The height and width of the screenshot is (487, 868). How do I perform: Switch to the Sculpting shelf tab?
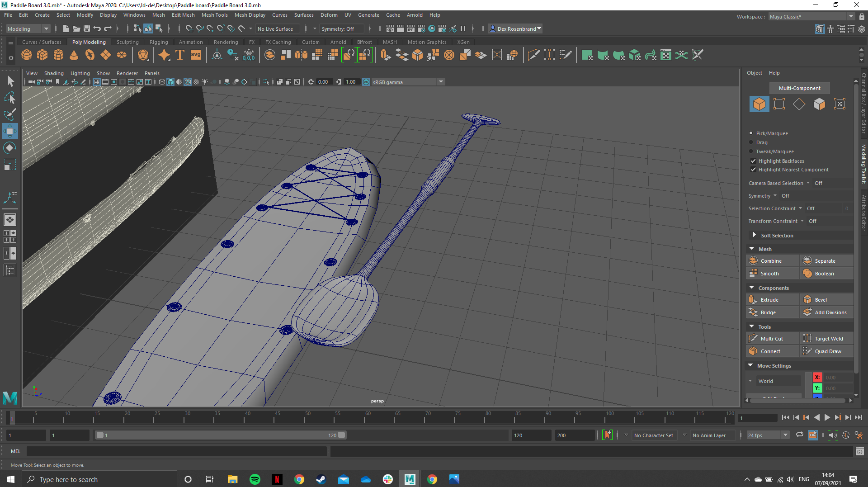click(127, 42)
